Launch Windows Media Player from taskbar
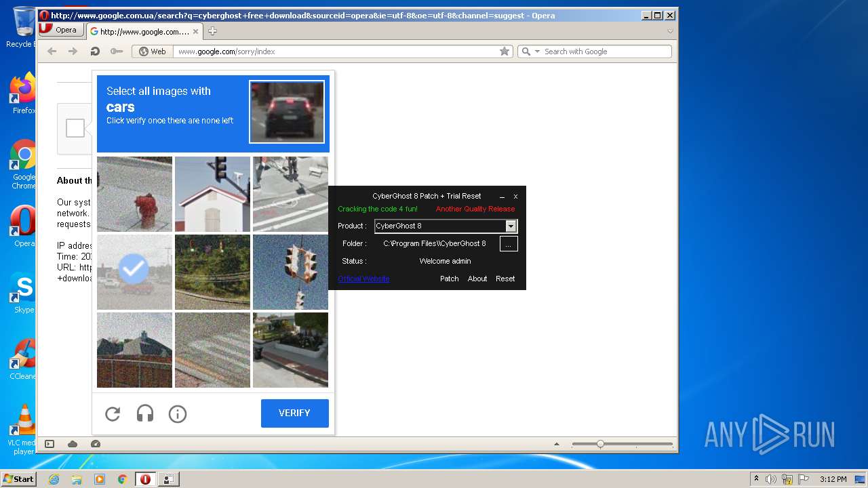The image size is (868, 488). [100, 479]
